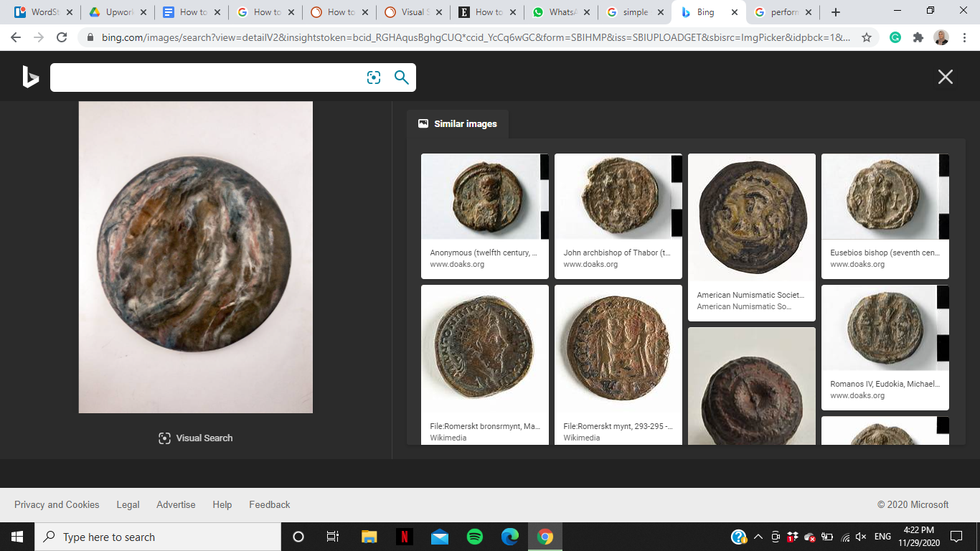Screen dimensions: 980x551
Task: Click the Bing logo icon
Action: pos(30,77)
